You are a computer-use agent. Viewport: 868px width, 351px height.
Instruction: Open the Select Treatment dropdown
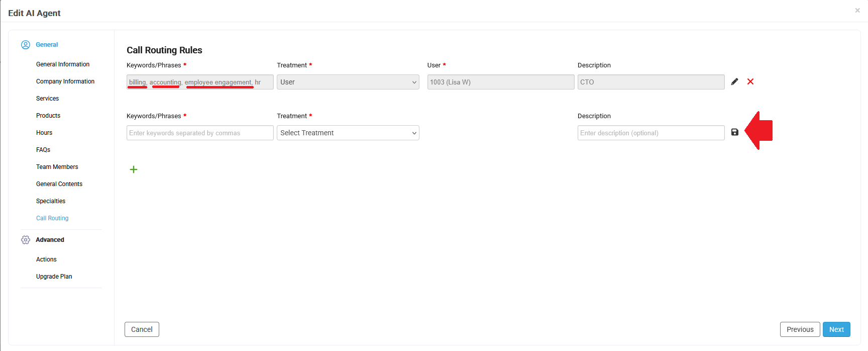click(348, 133)
